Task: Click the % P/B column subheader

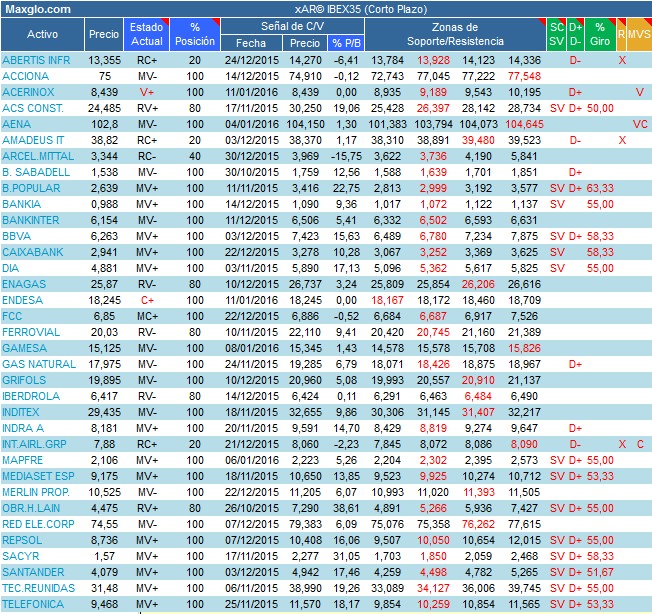Action: [x=346, y=43]
